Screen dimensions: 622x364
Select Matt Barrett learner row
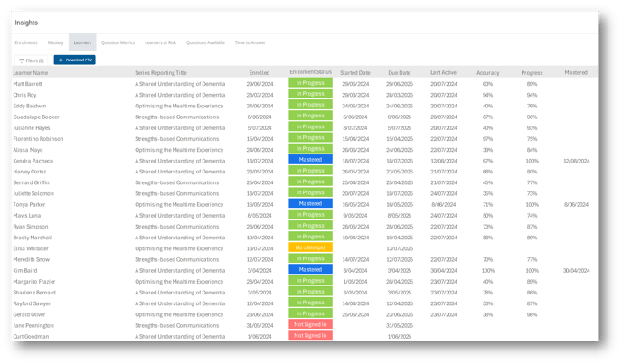tap(30, 83)
